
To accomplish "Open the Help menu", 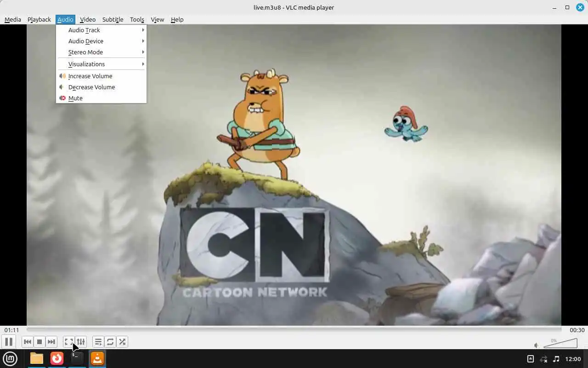I will click(x=177, y=19).
